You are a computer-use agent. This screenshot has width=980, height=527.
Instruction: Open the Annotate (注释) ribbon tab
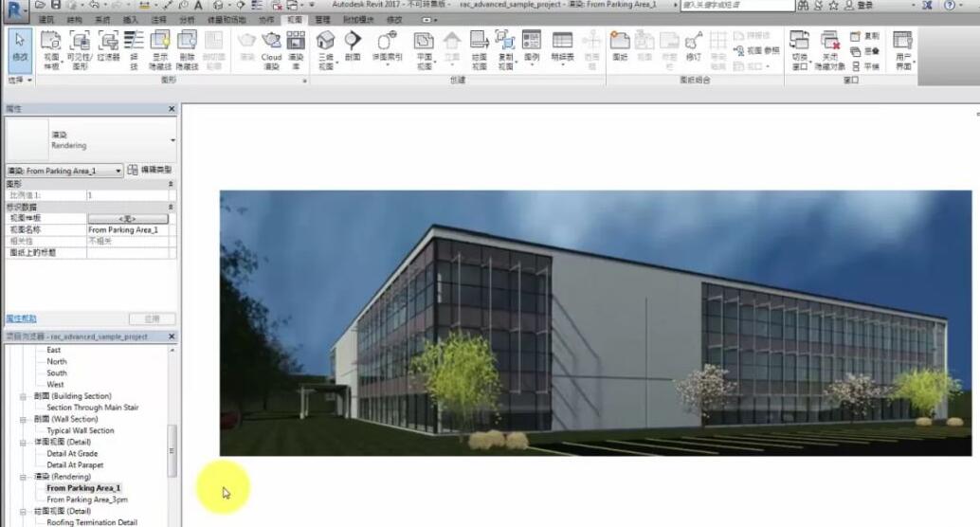(158, 20)
